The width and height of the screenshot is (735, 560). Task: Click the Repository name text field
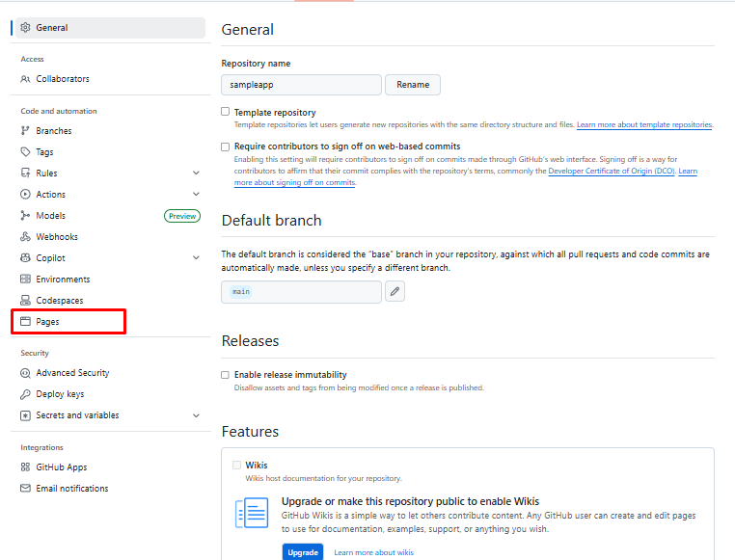pos(301,85)
